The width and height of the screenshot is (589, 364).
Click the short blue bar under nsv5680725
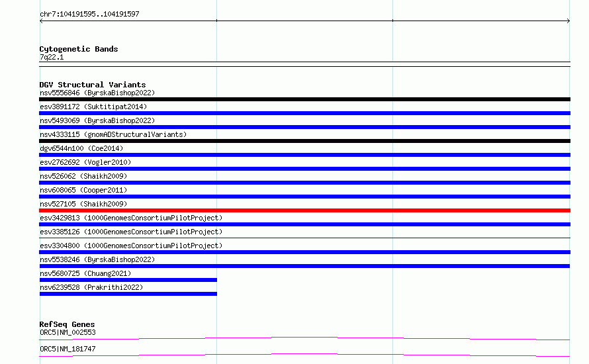[128, 280]
